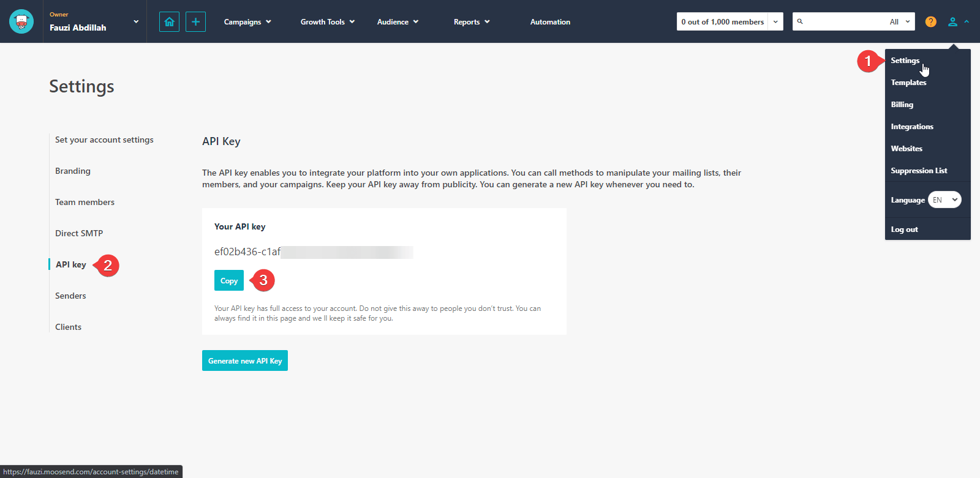980x478 pixels.
Task: Open Set your account settings section
Action: (x=104, y=140)
